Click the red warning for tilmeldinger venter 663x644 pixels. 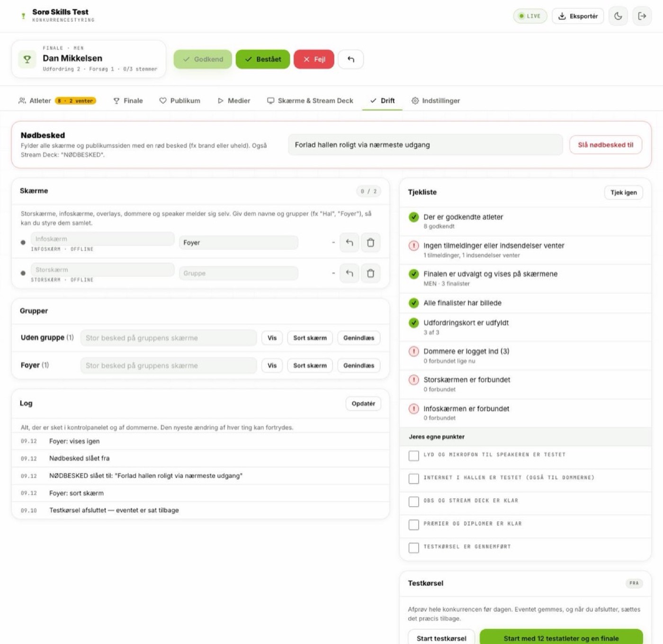tap(414, 246)
